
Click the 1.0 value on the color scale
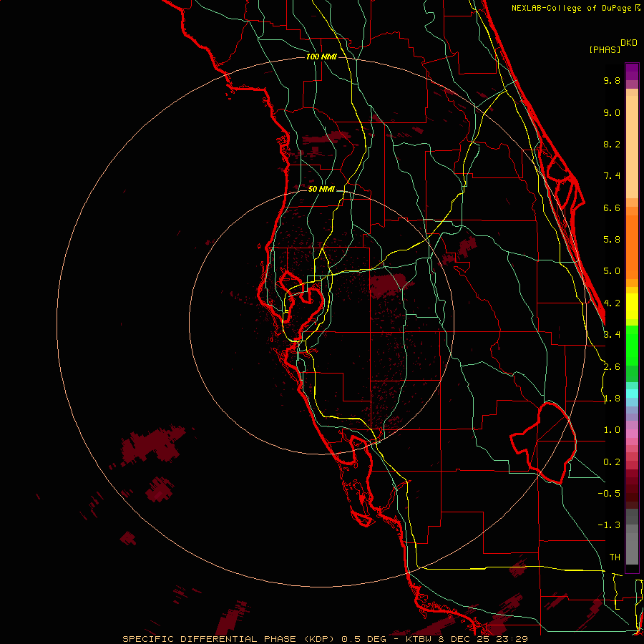612,430
